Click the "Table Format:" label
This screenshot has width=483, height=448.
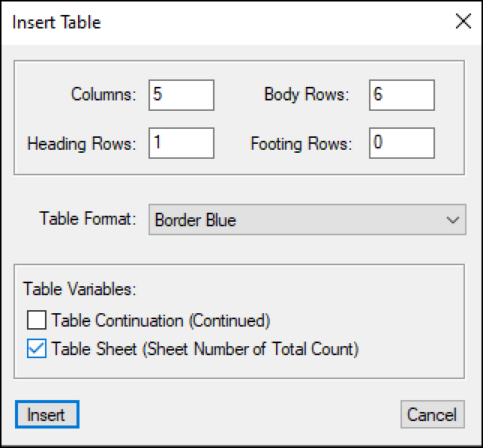(x=88, y=220)
